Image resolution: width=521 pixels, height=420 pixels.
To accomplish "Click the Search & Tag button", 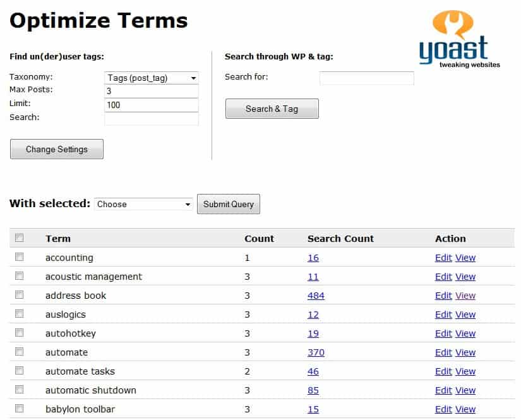I will tap(272, 108).
